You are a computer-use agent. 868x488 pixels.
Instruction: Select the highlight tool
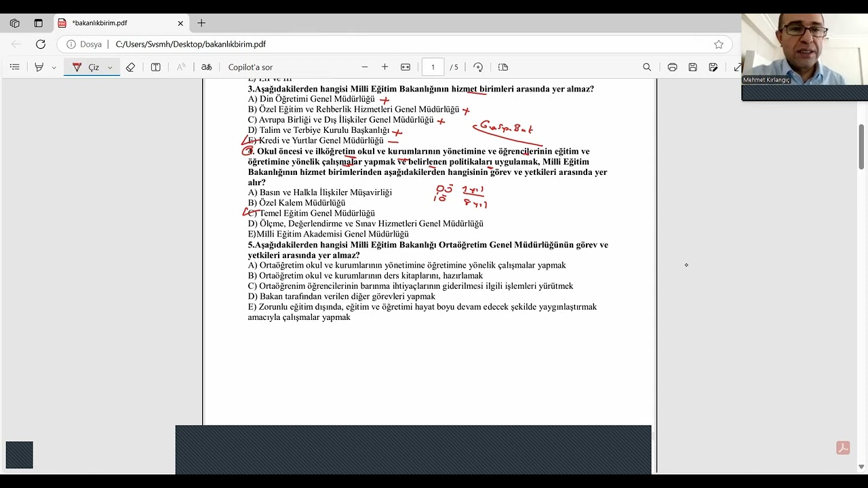point(39,67)
